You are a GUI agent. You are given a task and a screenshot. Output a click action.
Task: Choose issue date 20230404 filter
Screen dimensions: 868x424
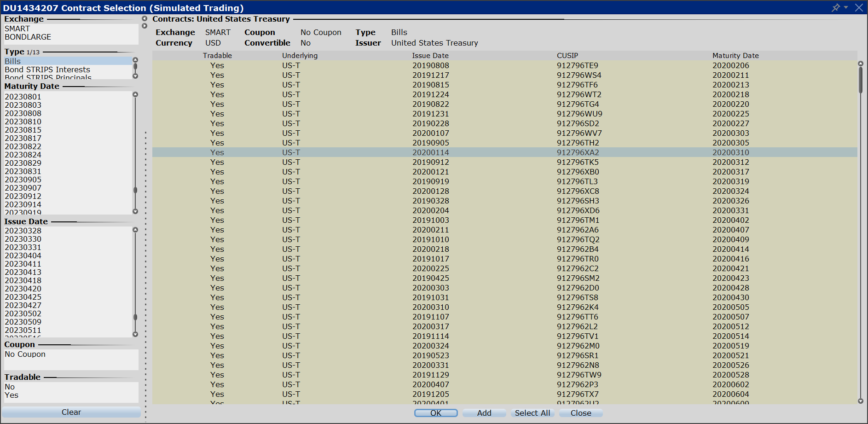pyautogui.click(x=68, y=256)
